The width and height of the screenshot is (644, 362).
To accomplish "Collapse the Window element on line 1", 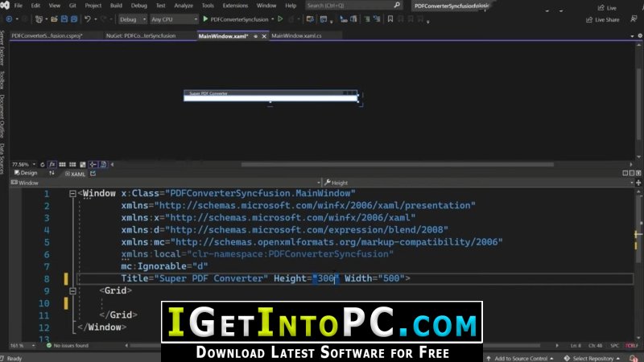I will (72, 193).
